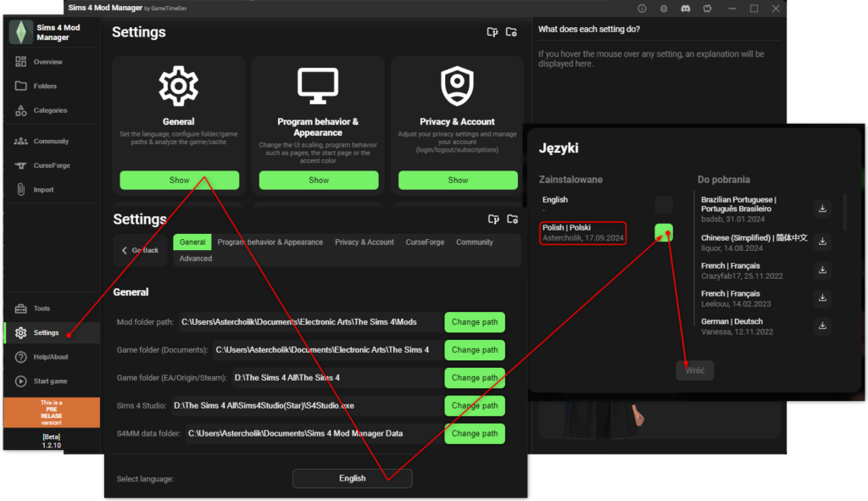
Task: Click the Mod folder path field
Action: tap(310, 322)
